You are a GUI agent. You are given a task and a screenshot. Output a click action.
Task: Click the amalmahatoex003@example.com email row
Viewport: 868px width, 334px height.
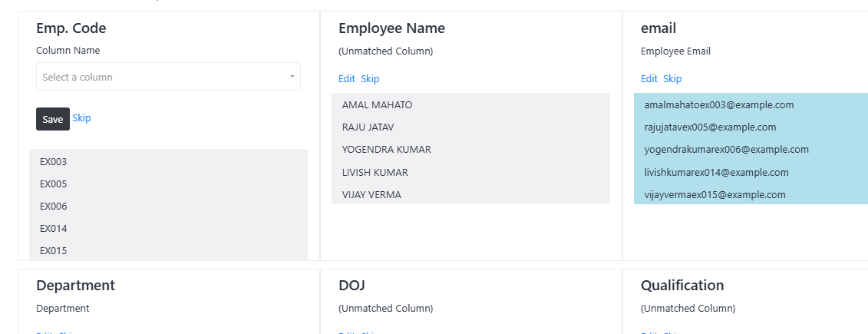(x=751, y=104)
